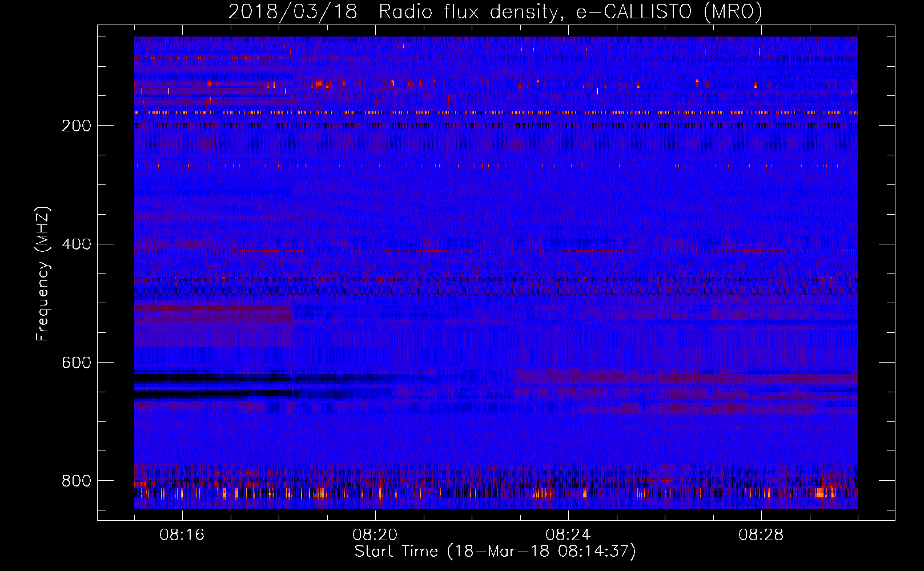Click the 600 MHz frequency tick label
Screen dimensions: 924x571
77,363
